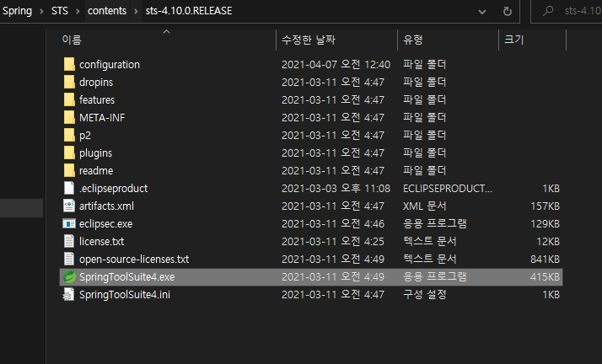Select the features folder icon
This screenshot has width=602, height=364.
[69, 99]
